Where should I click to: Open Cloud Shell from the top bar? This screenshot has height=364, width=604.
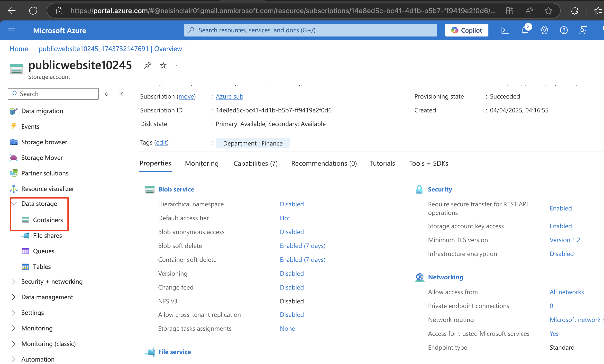(505, 30)
